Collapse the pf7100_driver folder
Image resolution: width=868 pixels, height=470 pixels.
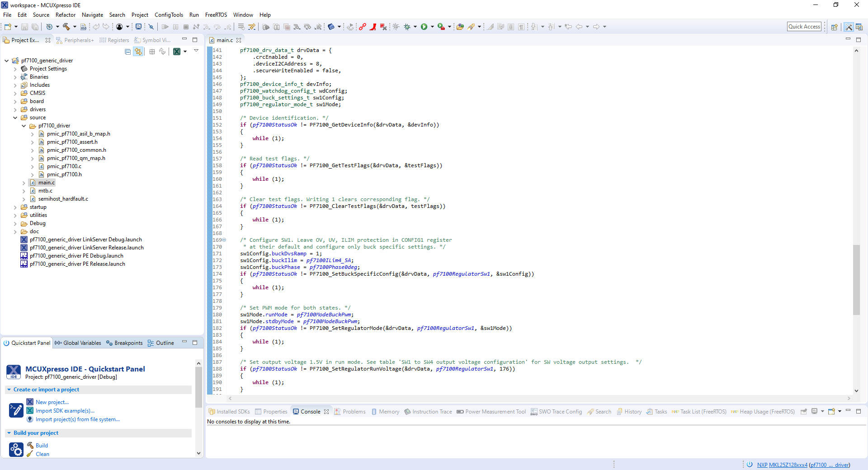[24, 126]
